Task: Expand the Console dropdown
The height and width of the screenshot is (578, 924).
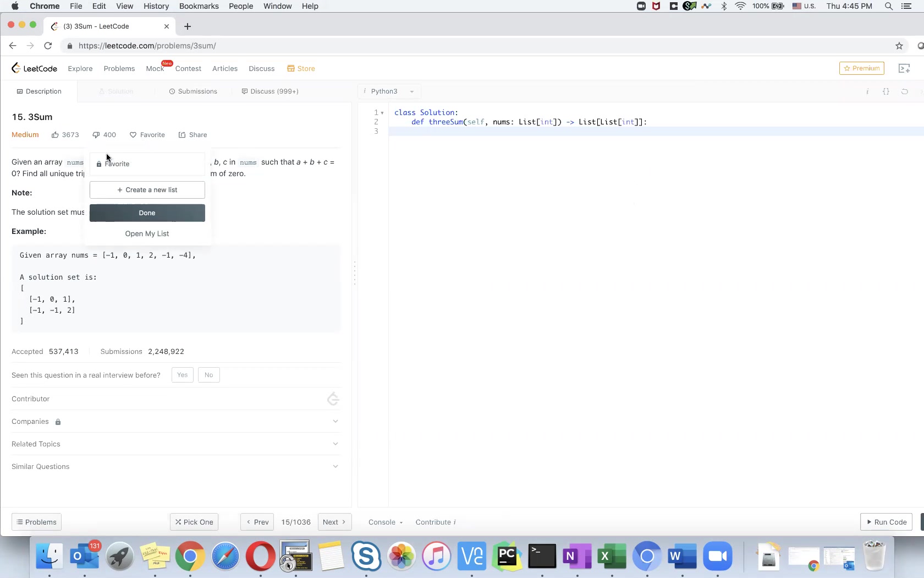Action: (x=386, y=522)
